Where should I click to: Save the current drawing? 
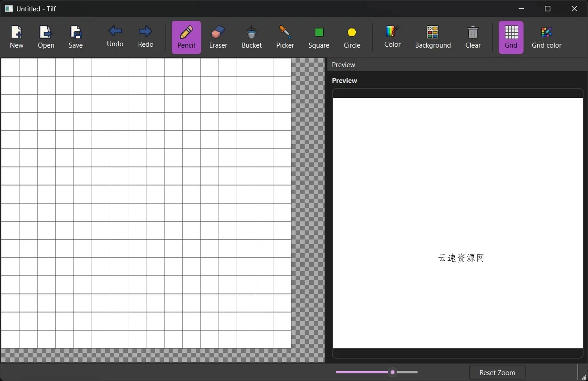(76, 37)
